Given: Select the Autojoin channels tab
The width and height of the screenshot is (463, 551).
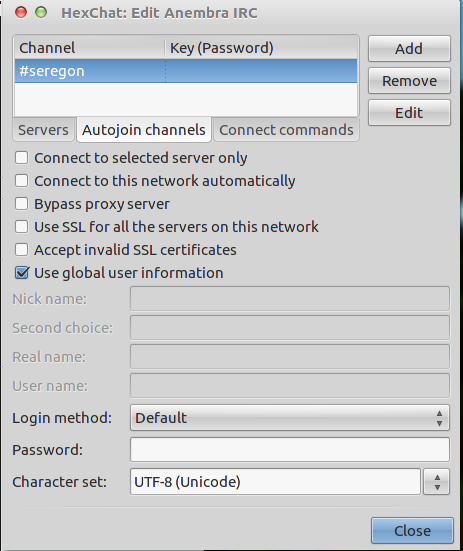Looking at the screenshot, I should [144, 130].
